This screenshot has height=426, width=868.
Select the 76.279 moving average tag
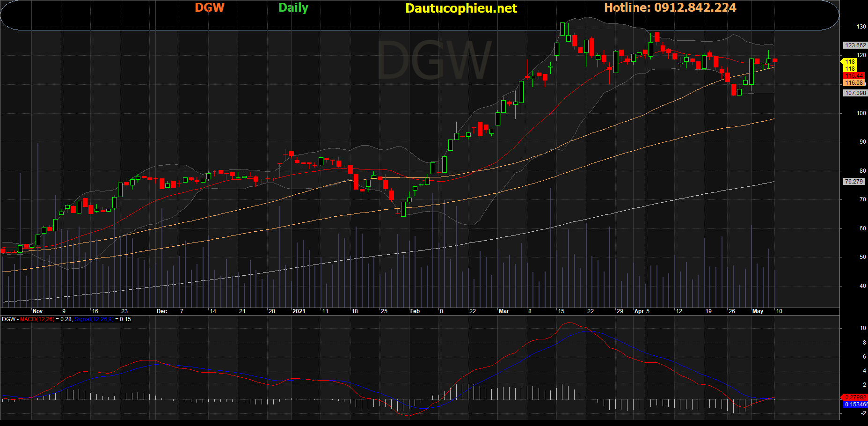[853, 182]
